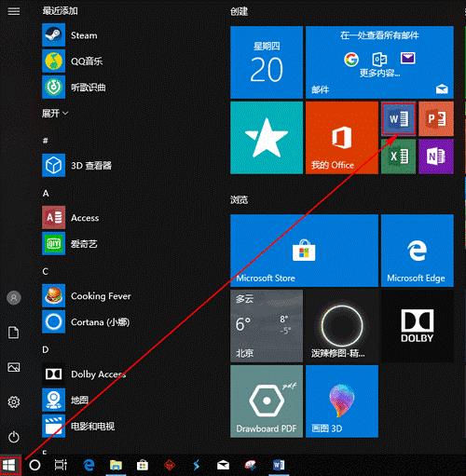The image size is (466, 476).
Task: Open the 爱奇艺 app
Action: (x=84, y=244)
